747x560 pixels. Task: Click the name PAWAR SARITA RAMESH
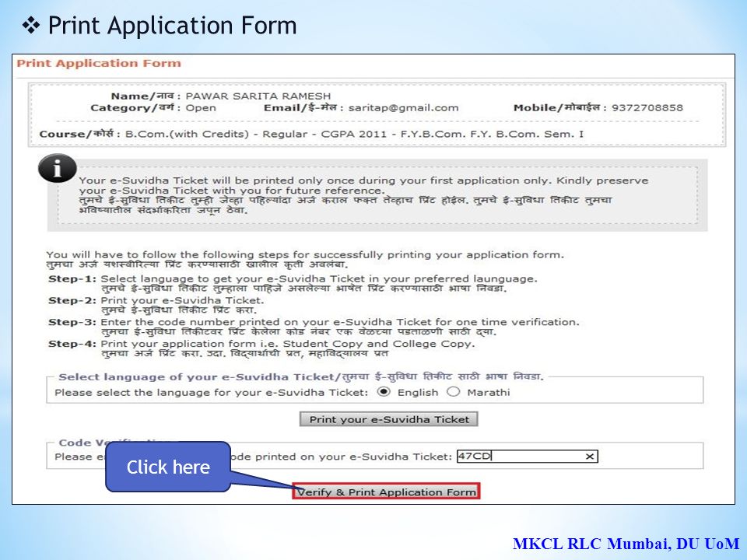pyautogui.click(x=258, y=96)
